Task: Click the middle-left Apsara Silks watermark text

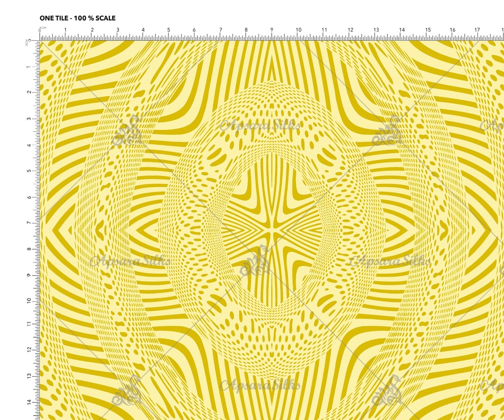Action: click(x=130, y=261)
